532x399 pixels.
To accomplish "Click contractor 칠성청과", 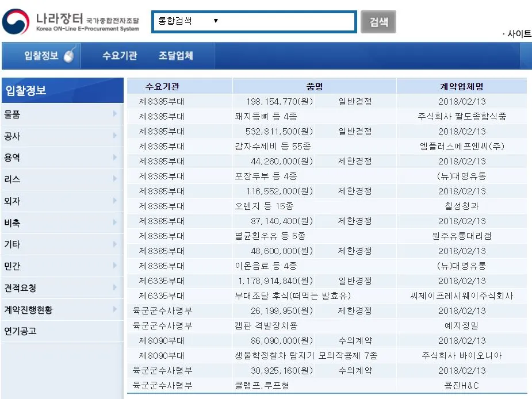I will pos(462,206).
